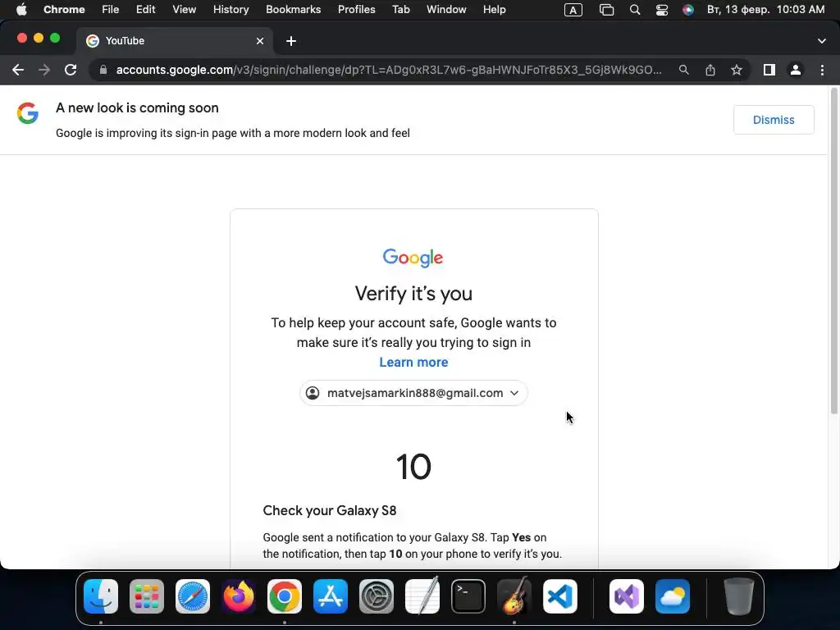Open the Tab menu
Image resolution: width=840 pixels, height=630 pixels.
(x=400, y=10)
